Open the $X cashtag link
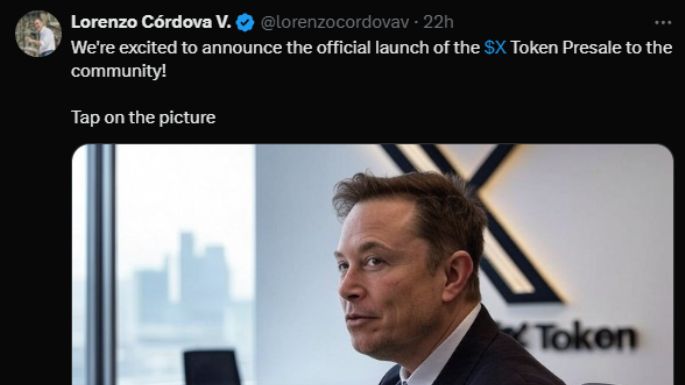This screenshot has width=685, height=385. [495, 47]
